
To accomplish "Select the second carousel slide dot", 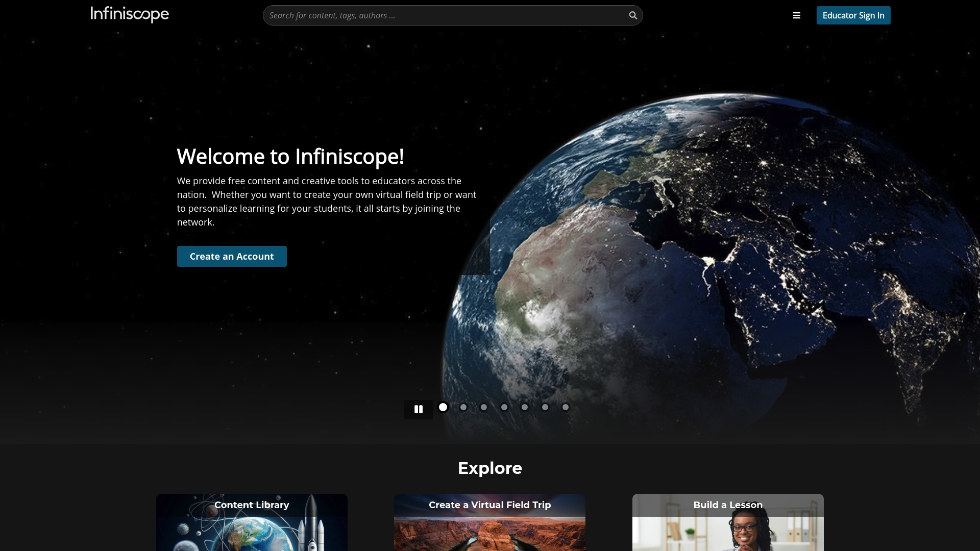I will pyautogui.click(x=463, y=407).
